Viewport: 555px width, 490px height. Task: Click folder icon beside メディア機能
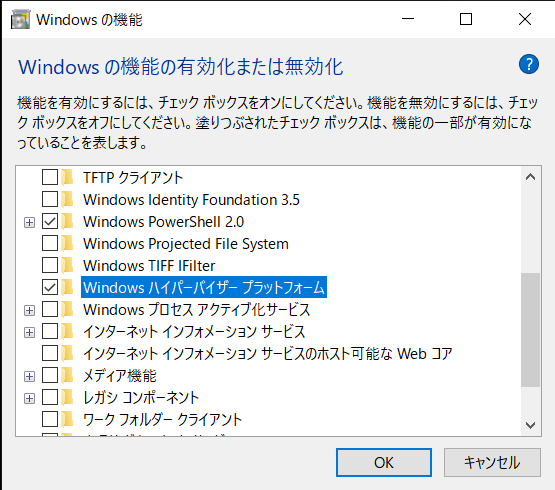coord(67,376)
